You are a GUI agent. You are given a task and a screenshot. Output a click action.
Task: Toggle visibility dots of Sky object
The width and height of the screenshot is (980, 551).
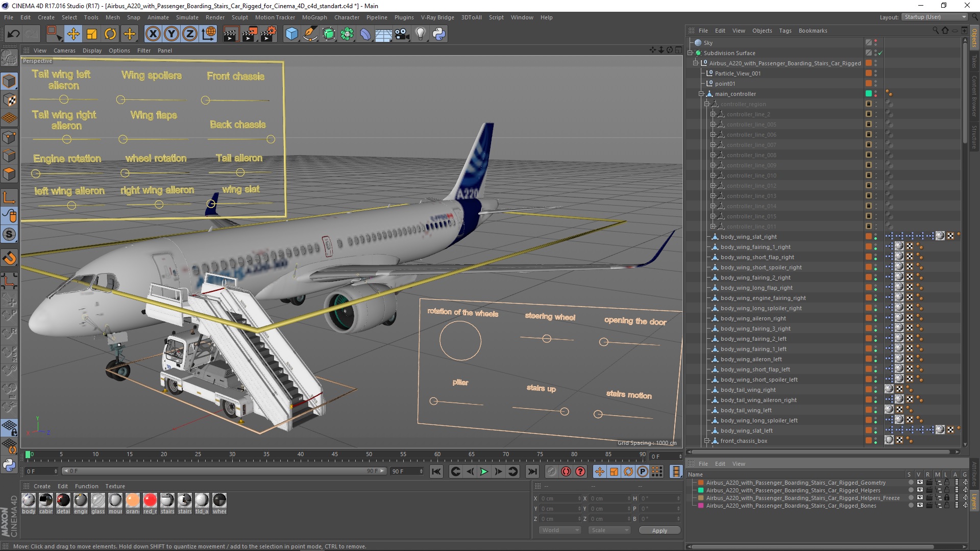pyautogui.click(x=876, y=43)
